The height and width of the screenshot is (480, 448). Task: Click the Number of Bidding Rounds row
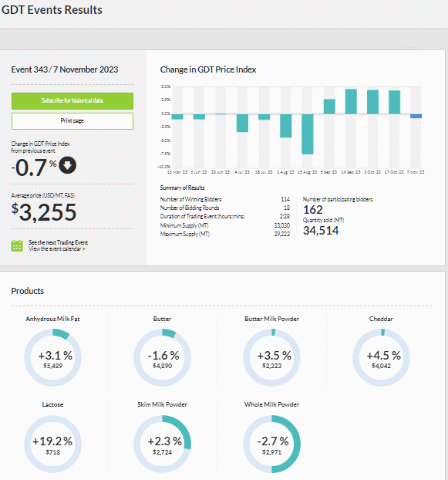pyautogui.click(x=224, y=208)
